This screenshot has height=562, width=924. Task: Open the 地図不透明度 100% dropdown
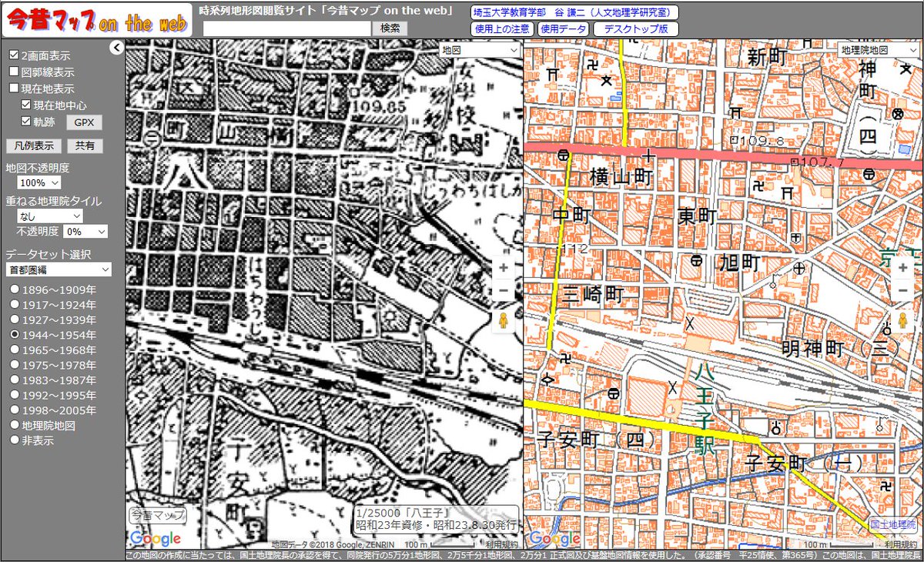39,183
